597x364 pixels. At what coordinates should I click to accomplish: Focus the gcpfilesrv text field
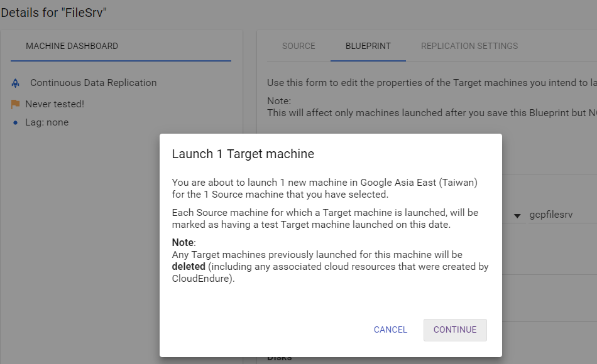[x=562, y=215]
